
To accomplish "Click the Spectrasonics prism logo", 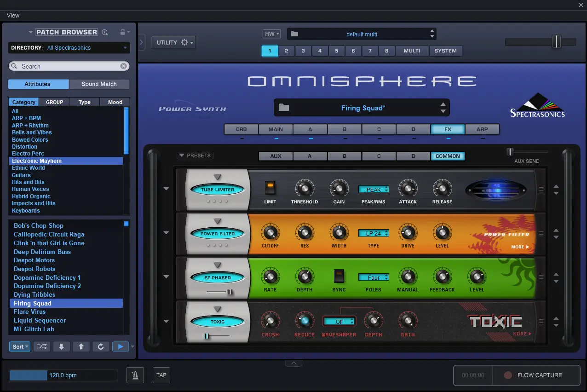I will click(537, 105).
